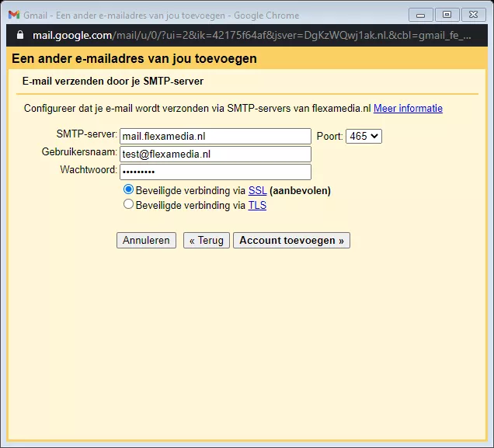494x448 pixels.
Task: Select SSL secure connection radio button
Action: pyautogui.click(x=128, y=189)
